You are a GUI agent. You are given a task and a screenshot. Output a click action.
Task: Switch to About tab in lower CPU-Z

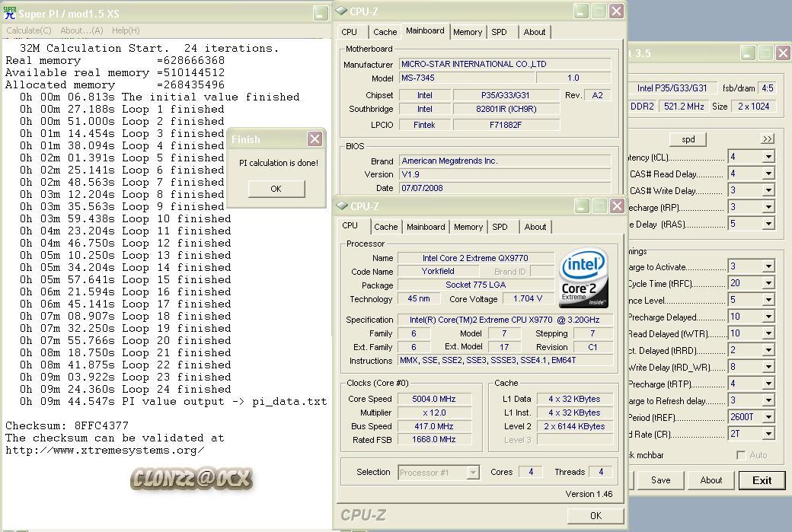[535, 227]
